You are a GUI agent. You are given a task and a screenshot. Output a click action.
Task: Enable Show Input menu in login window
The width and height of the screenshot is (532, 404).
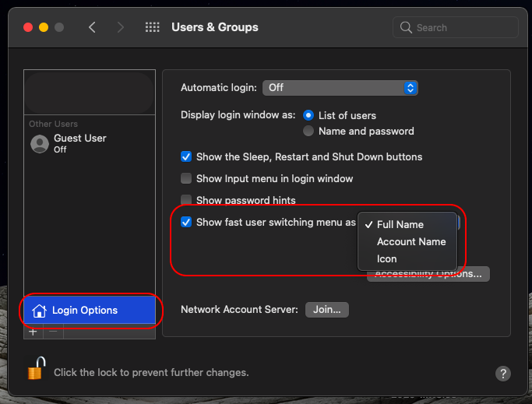[186, 178]
